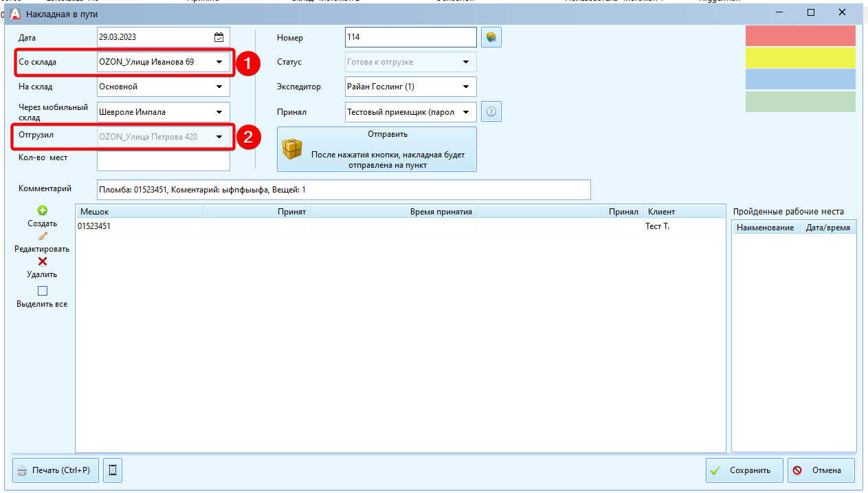The width and height of the screenshot is (868, 493).
Task: Click the stacked books icon beside Номер
Action: click(x=491, y=37)
